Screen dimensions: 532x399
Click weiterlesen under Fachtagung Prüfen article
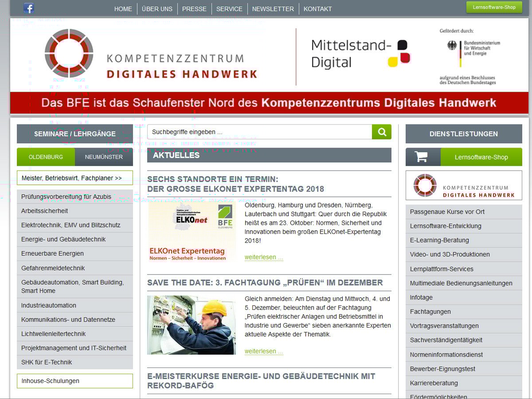(x=264, y=351)
